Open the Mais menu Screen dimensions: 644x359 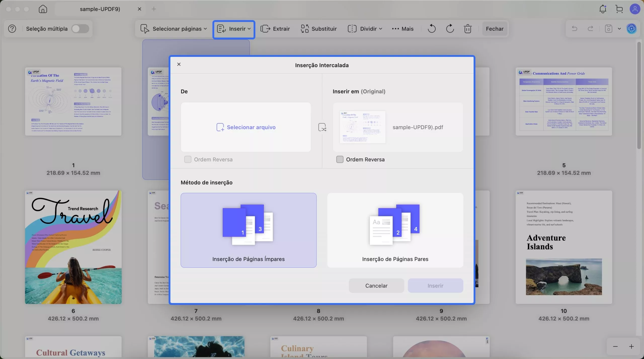[403, 29]
